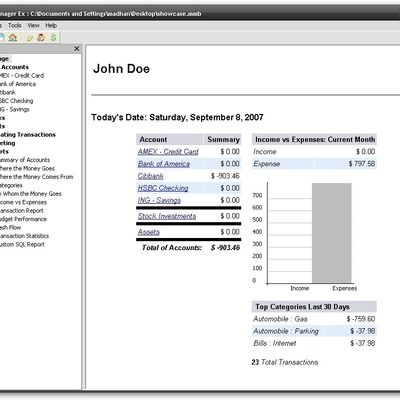The image size is (400, 400).
Task: Click the Summary column header
Action: [x=223, y=139]
